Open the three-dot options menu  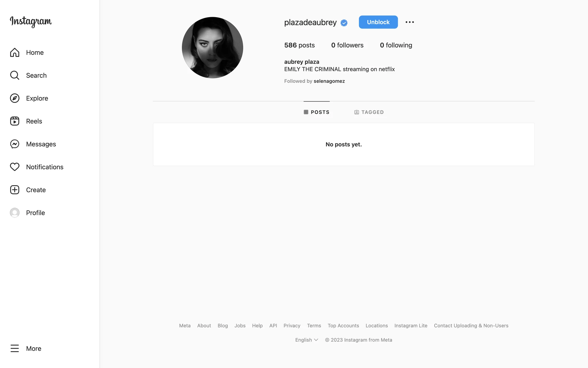410,22
